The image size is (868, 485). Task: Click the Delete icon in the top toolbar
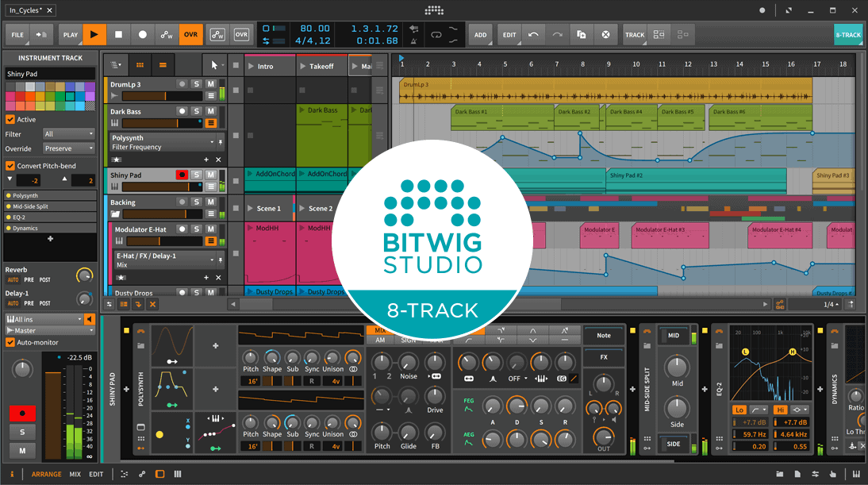pyautogui.click(x=605, y=34)
